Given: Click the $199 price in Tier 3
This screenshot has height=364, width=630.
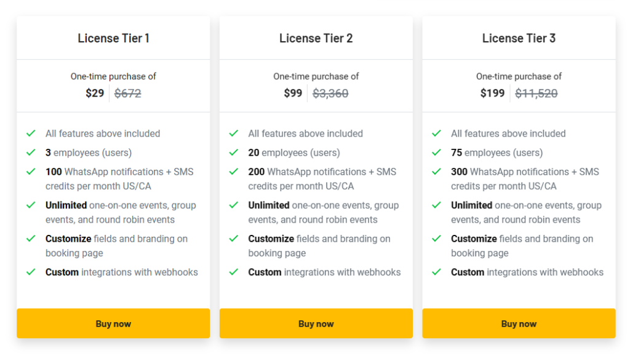Looking at the screenshot, I should [492, 93].
